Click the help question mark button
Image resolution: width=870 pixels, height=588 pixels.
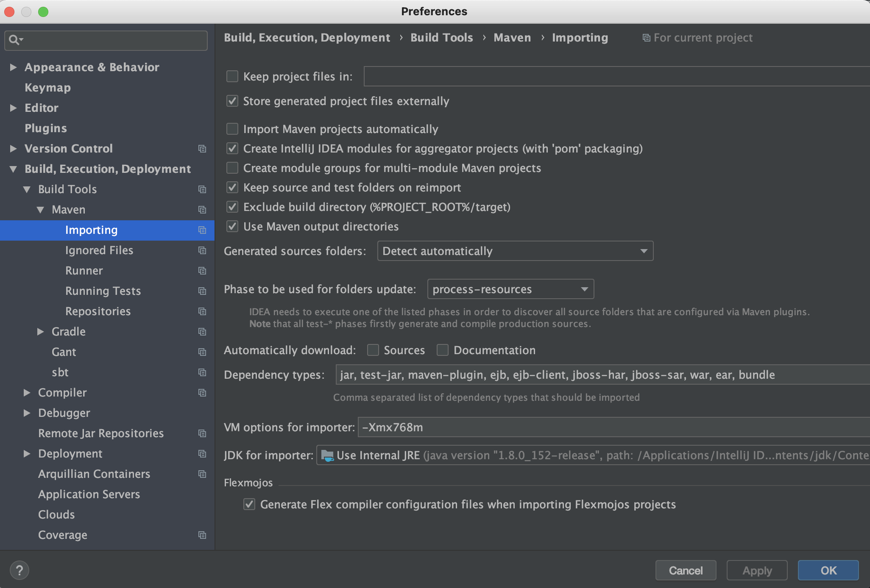(x=20, y=570)
